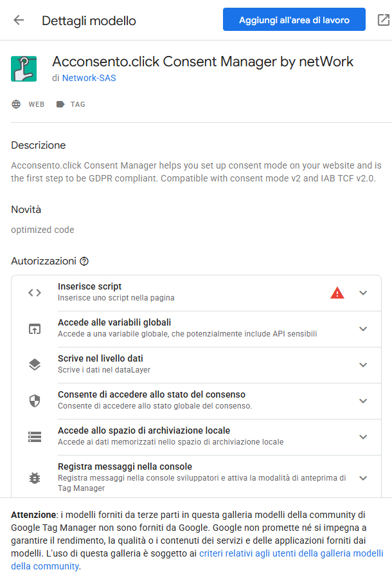
Task: Expand the Inserisce script permission
Action: pyautogui.click(x=363, y=293)
